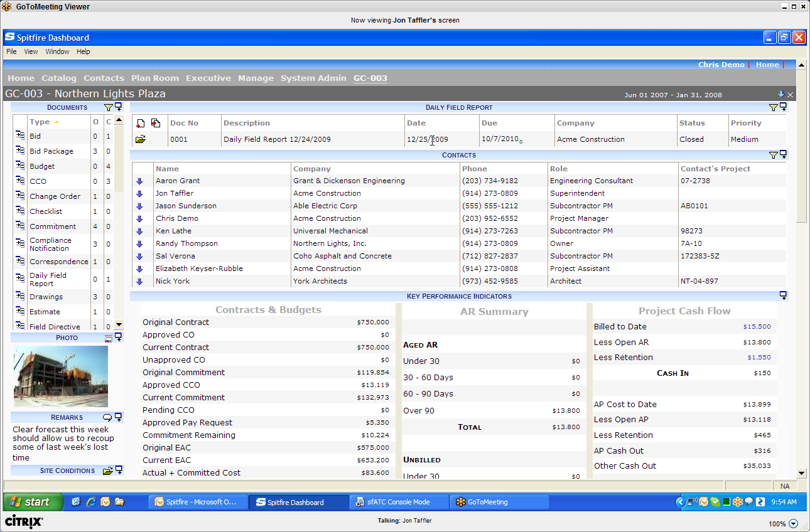Image resolution: width=810 pixels, height=532 pixels.
Task: Click the Randy Thompson contact name
Action: 186,243
